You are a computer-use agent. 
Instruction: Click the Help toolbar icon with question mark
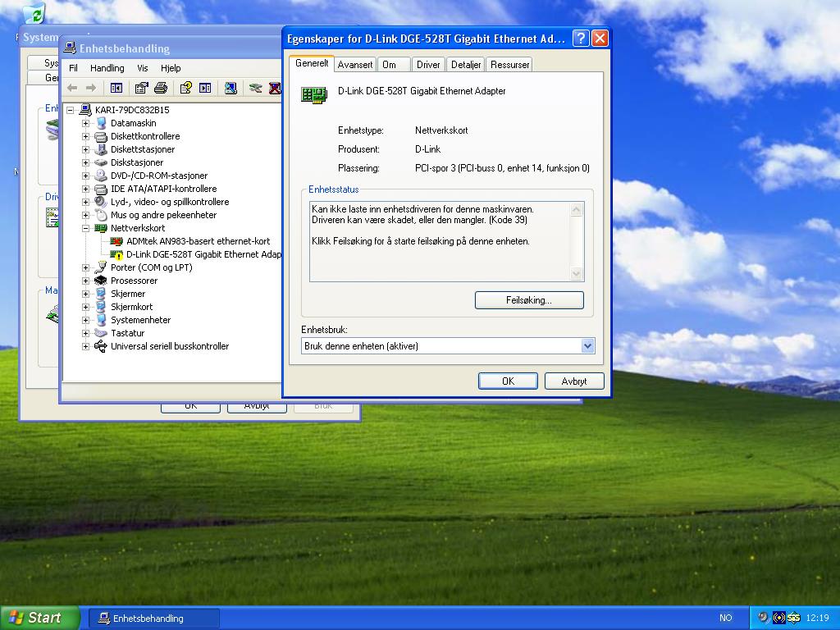tap(186, 88)
